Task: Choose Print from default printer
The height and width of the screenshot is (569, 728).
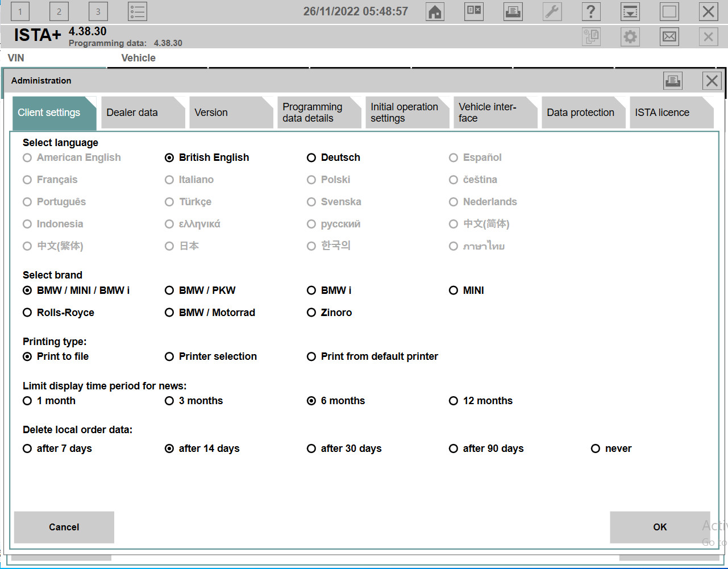Action: tap(372, 356)
